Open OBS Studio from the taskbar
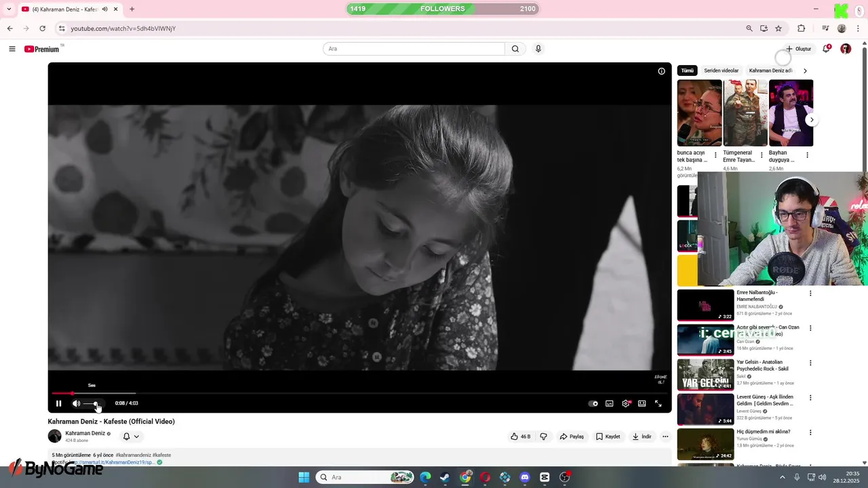The width and height of the screenshot is (868, 488). coord(564,477)
